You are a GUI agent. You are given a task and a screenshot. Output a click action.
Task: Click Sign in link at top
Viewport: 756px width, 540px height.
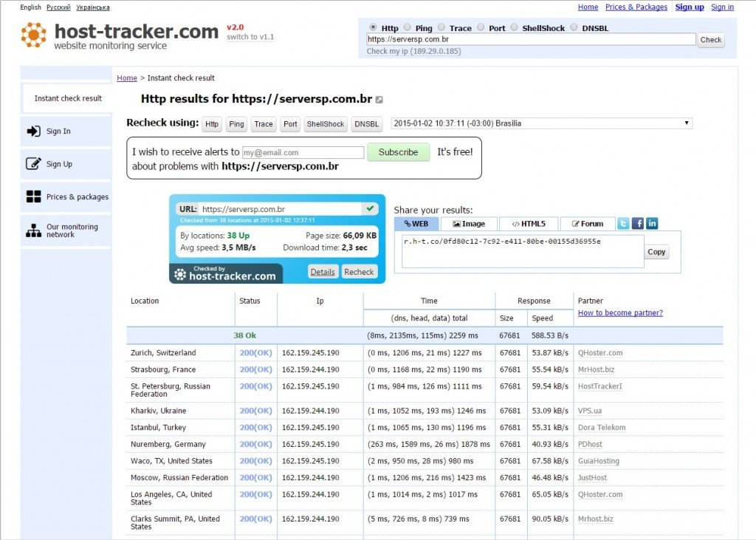tap(722, 7)
